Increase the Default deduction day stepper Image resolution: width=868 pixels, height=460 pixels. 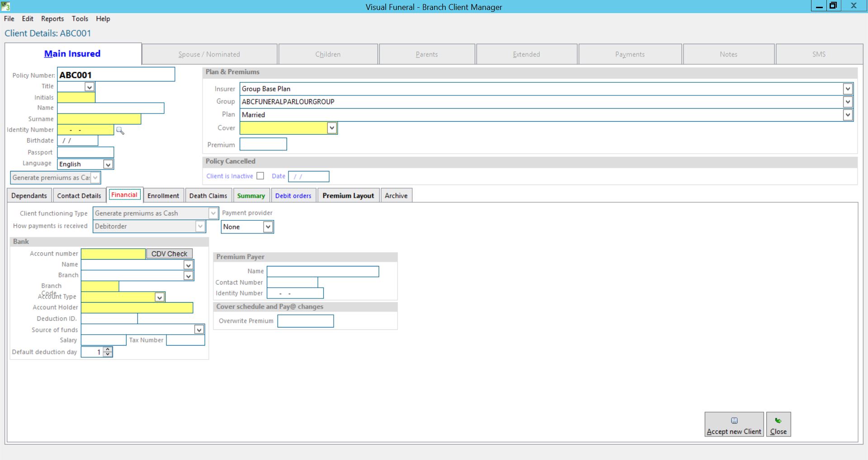coord(108,349)
